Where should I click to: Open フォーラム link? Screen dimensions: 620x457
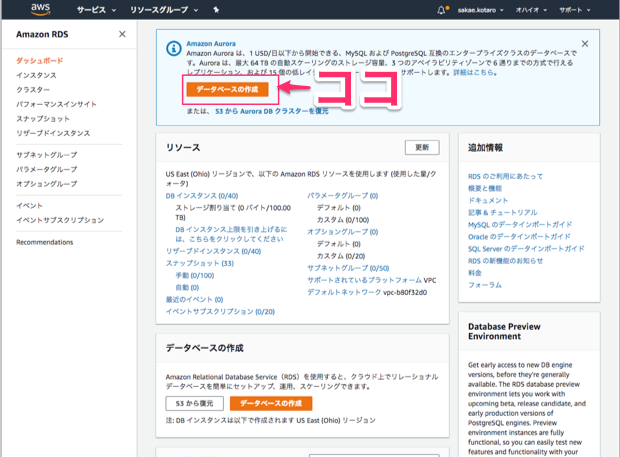coord(485,285)
